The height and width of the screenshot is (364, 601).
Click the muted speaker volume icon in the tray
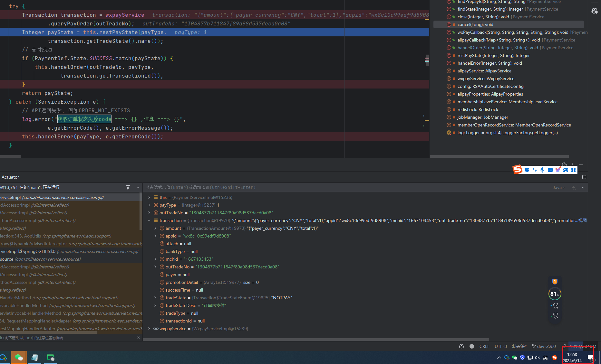pos(538,358)
